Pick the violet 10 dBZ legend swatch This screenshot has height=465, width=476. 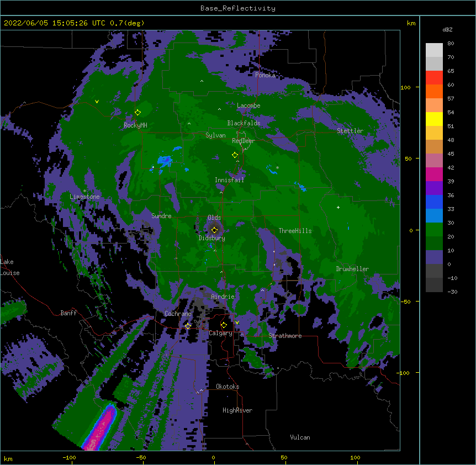pyautogui.click(x=434, y=257)
